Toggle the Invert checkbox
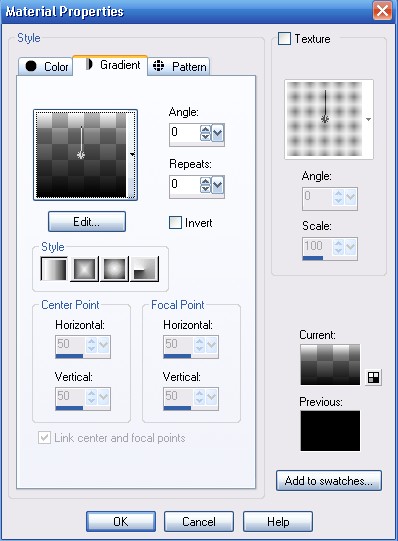Viewport: 398px width, 541px height. pos(175,223)
